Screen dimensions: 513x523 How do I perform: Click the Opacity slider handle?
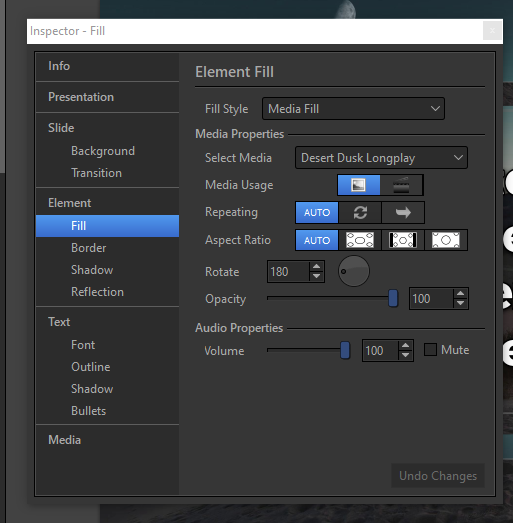pos(393,298)
